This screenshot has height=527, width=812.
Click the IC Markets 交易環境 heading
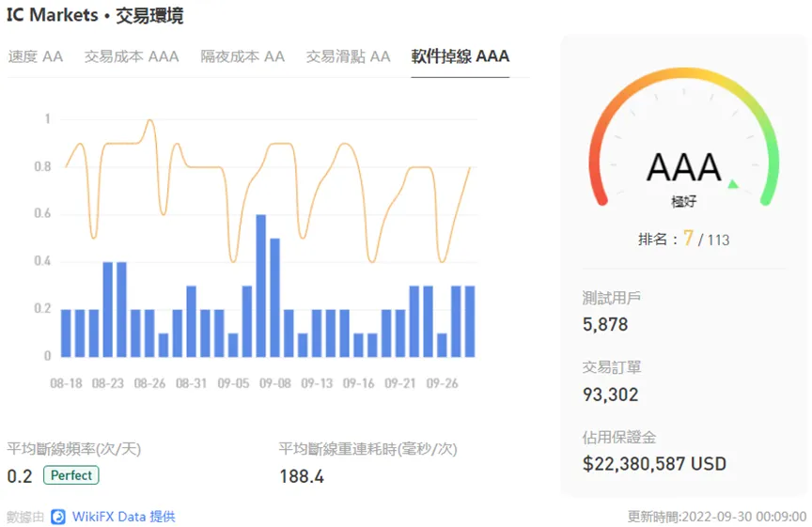(95, 15)
